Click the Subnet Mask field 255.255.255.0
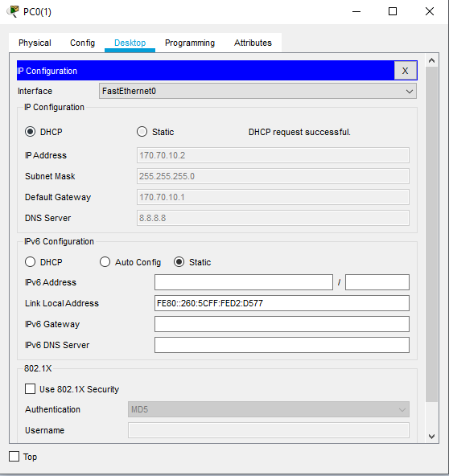Image resolution: width=449 pixels, height=476 pixels. click(x=273, y=176)
